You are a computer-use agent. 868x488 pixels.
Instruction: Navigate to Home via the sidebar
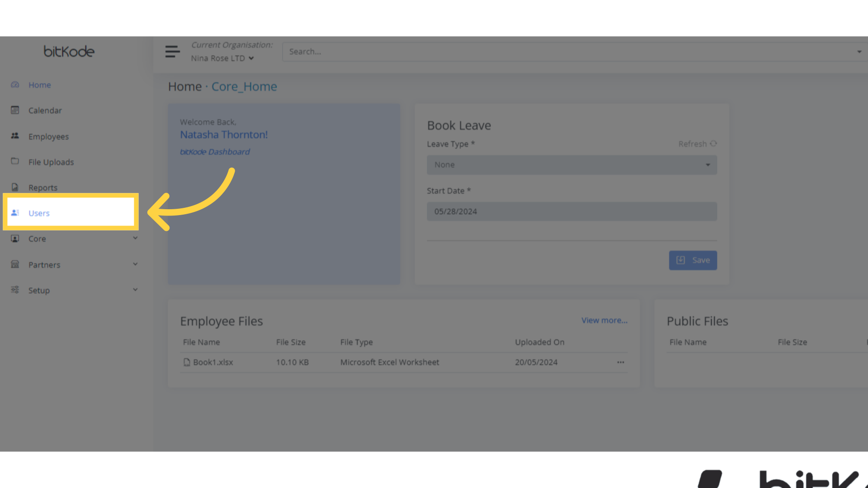click(x=39, y=84)
